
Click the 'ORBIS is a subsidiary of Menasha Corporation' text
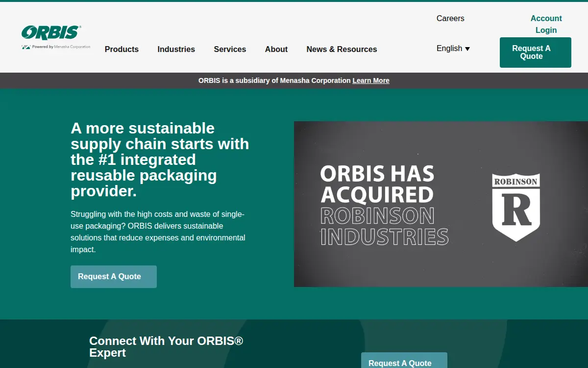coord(274,80)
